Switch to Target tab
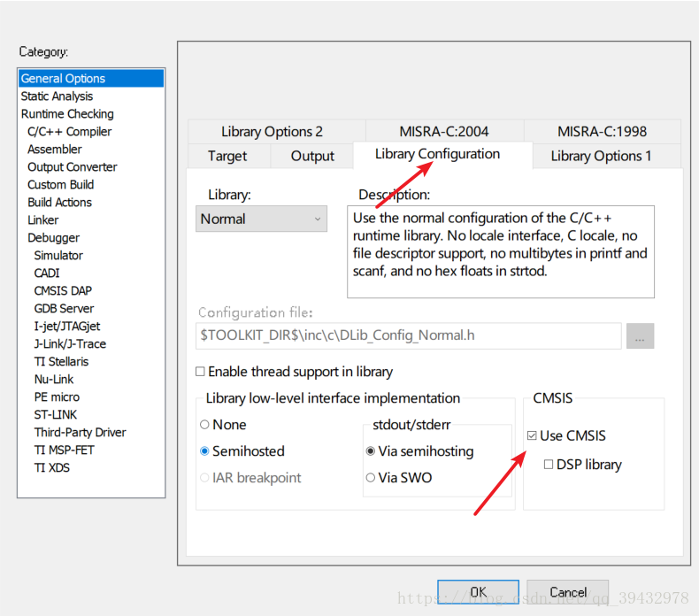Screen dimensions: 699x616 tap(227, 156)
